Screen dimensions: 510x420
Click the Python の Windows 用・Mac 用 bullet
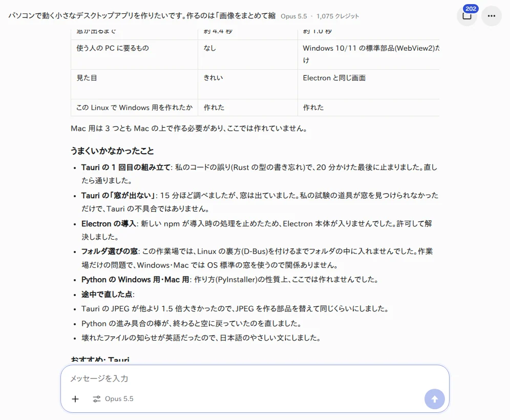point(229,280)
